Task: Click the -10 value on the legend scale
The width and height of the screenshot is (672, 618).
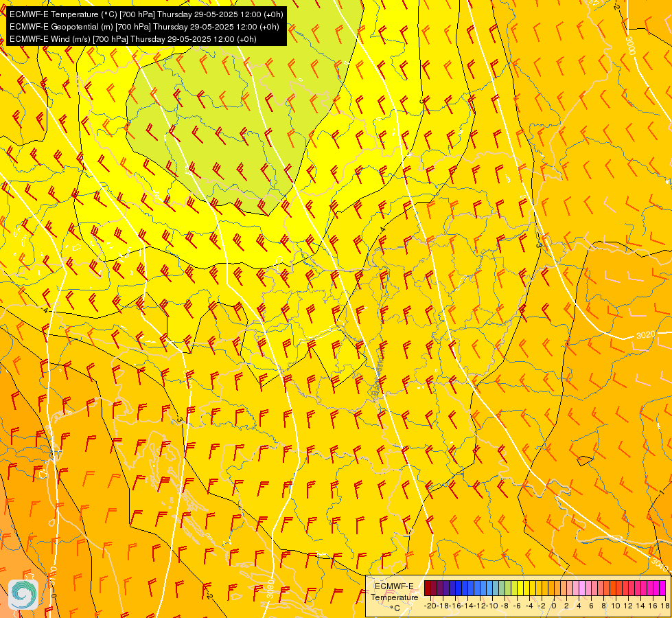Action: [492, 606]
